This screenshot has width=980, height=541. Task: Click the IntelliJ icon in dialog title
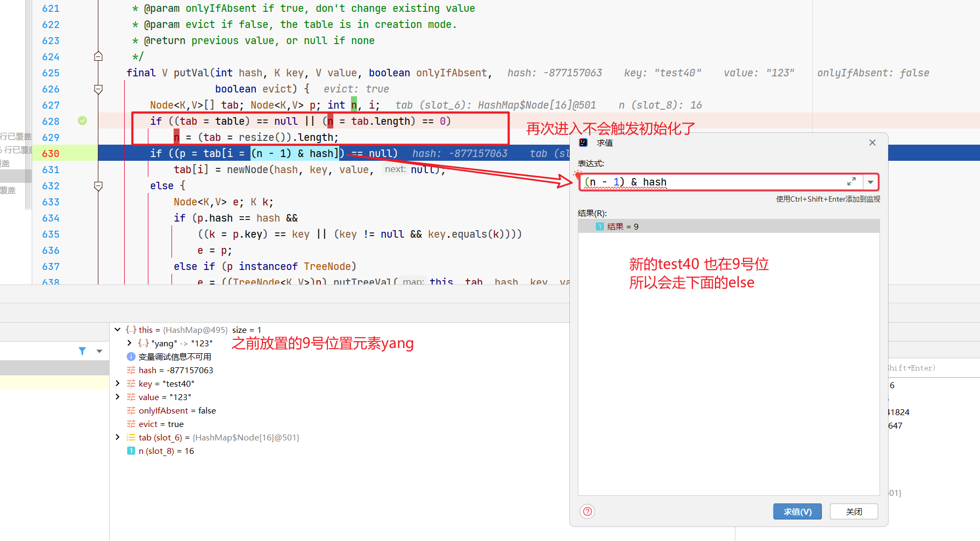583,143
